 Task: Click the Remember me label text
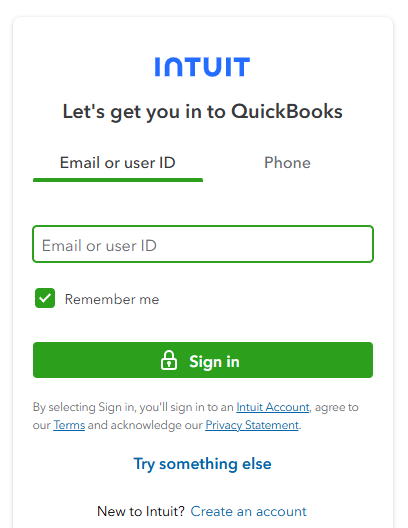112,299
